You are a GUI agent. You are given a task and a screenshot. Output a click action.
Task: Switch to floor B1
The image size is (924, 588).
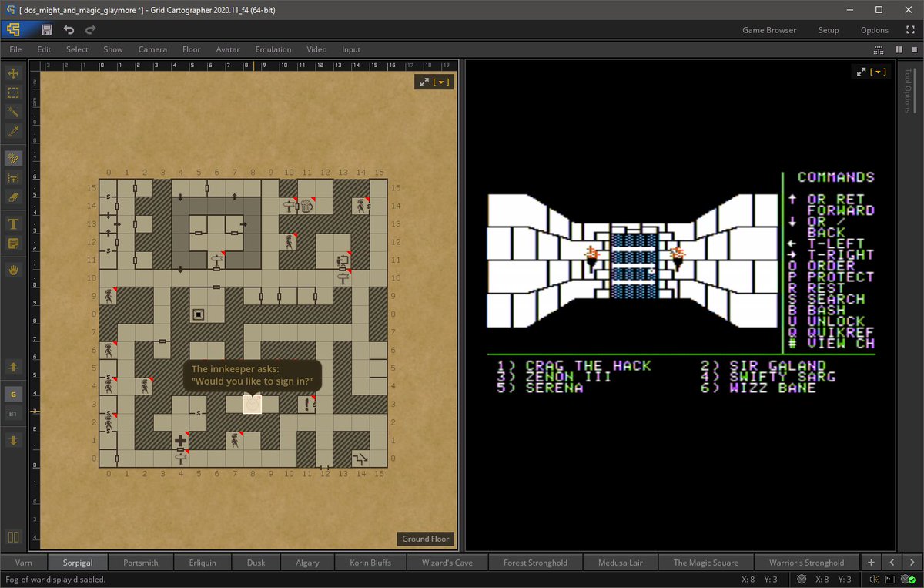13,414
